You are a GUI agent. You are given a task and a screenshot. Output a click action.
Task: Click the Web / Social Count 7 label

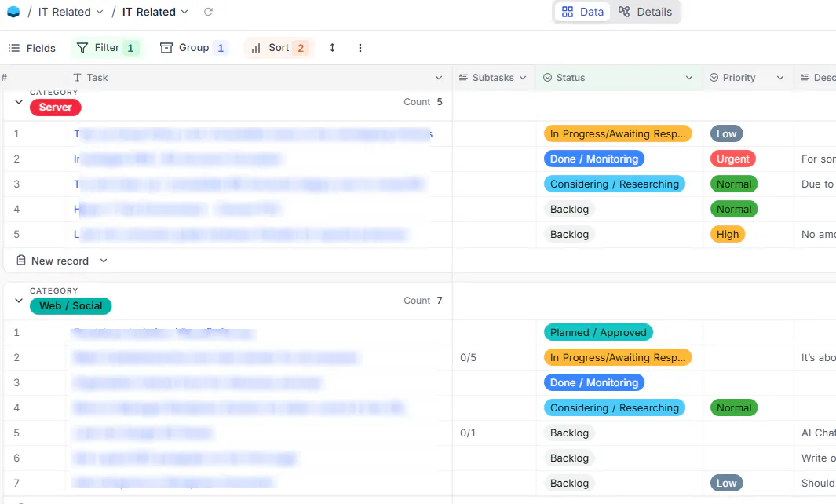click(x=423, y=300)
